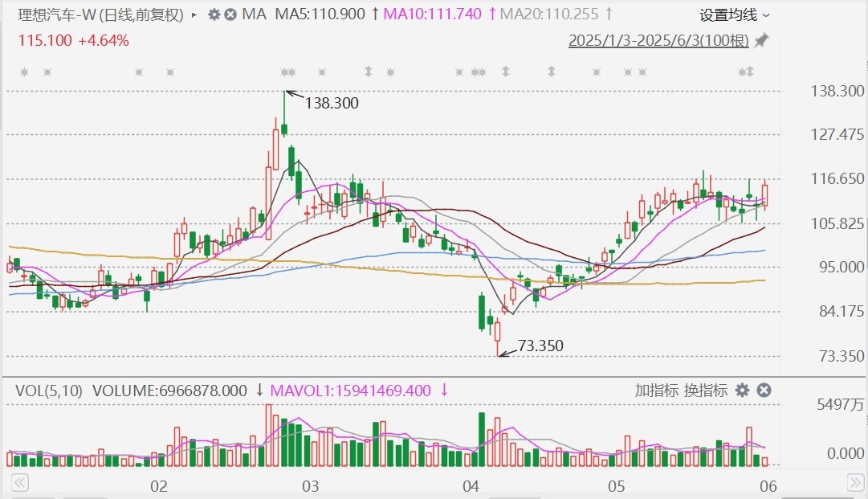Click the 03 month marker on the timeline
The width and height of the screenshot is (868, 499).
[311, 485]
